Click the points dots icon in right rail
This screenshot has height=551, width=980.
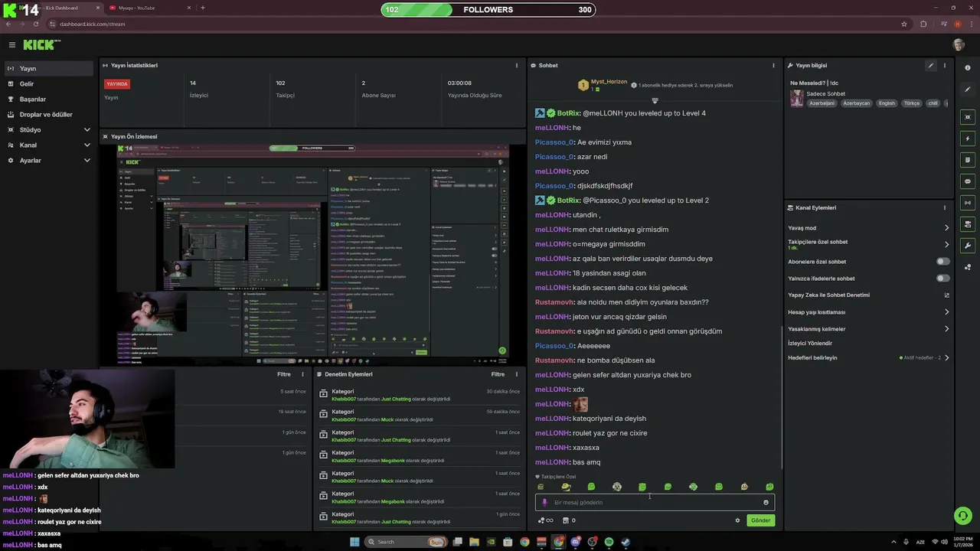[968, 267]
